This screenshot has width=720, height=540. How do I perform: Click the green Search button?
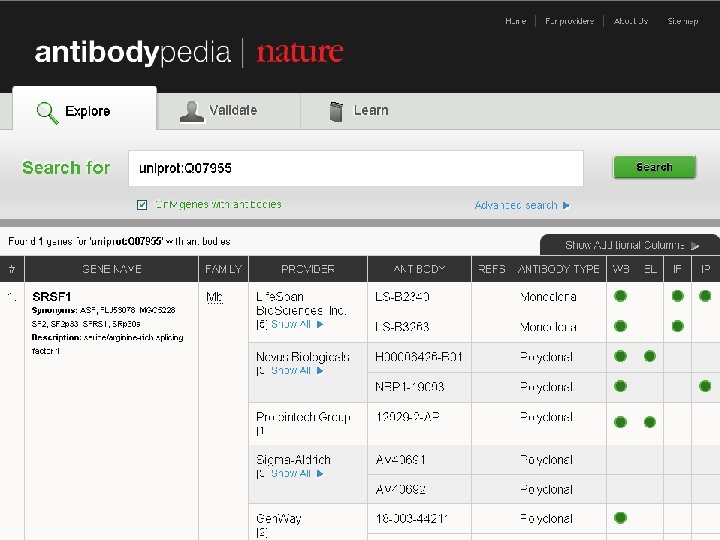pyautogui.click(x=654, y=167)
